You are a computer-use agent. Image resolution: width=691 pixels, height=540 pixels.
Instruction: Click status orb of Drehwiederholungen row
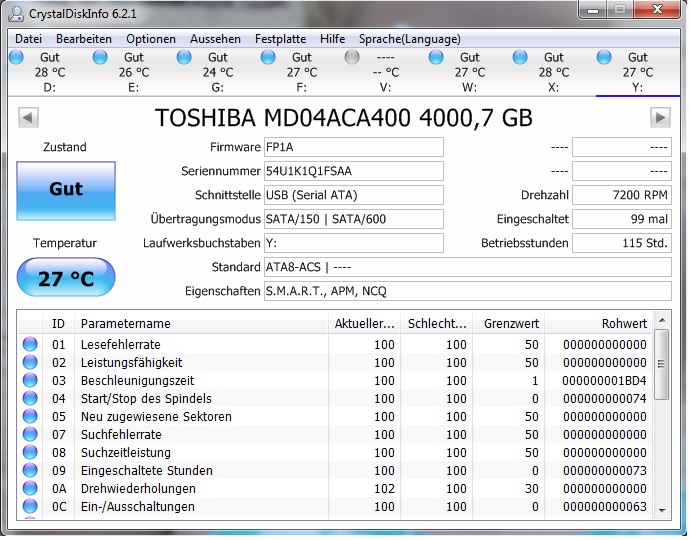coord(30,488)
